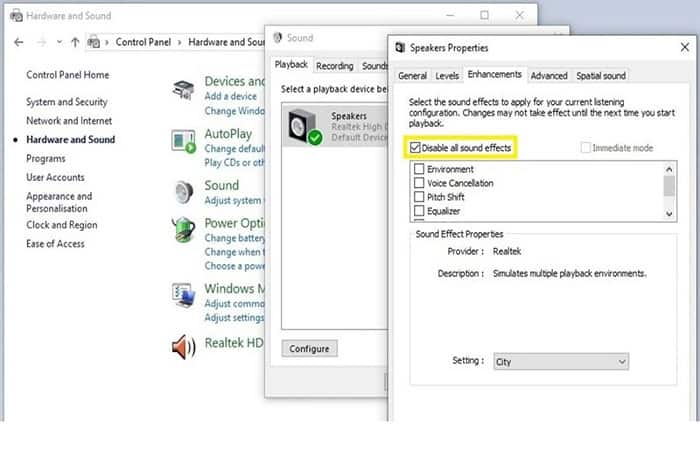Viewport: 700px width, 450px height.
Task: Toggle the Immediate mode checkbox
Action: [x=586, y=148]
